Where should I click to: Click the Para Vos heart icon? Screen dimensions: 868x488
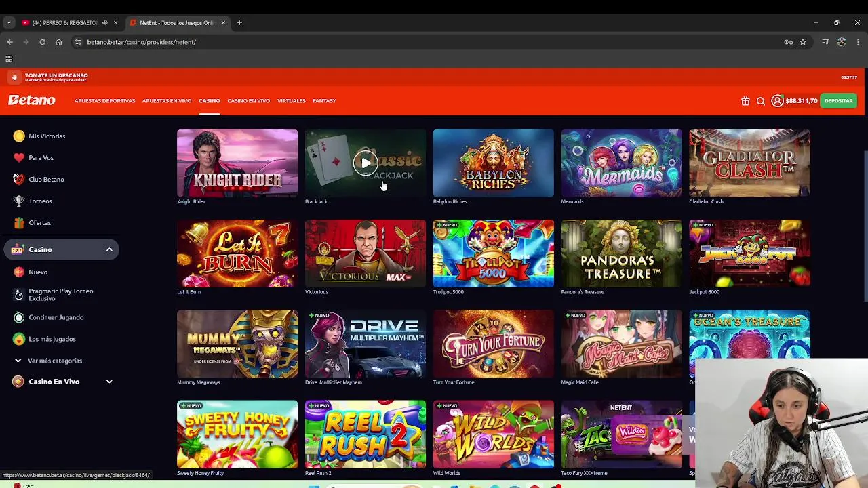pos(19,158)
